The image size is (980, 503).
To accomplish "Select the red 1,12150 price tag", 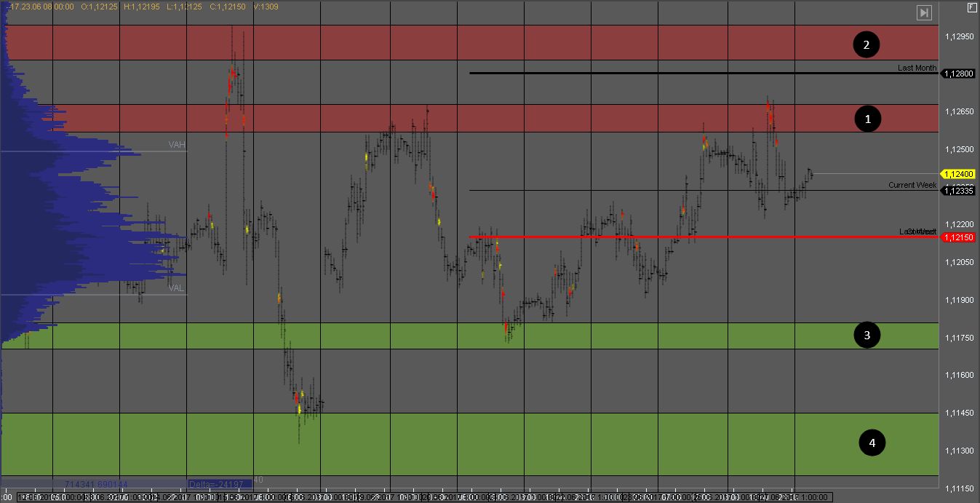I will tap(958, 237).
